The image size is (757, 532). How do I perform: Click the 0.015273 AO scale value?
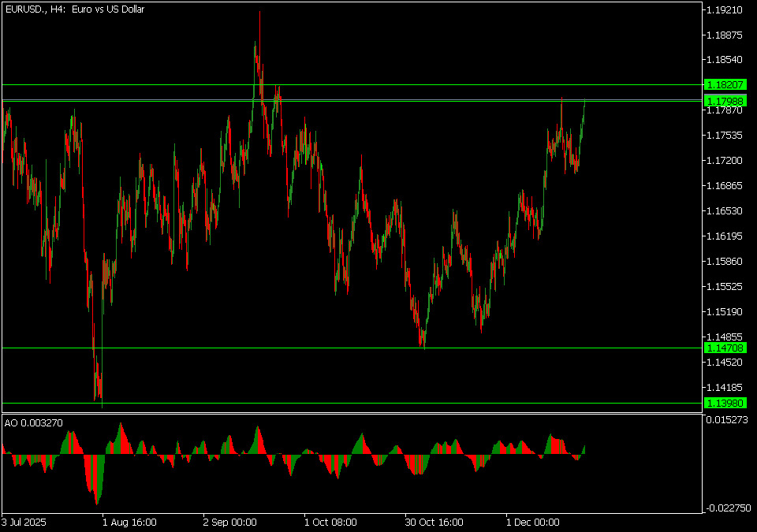(727, 420)
